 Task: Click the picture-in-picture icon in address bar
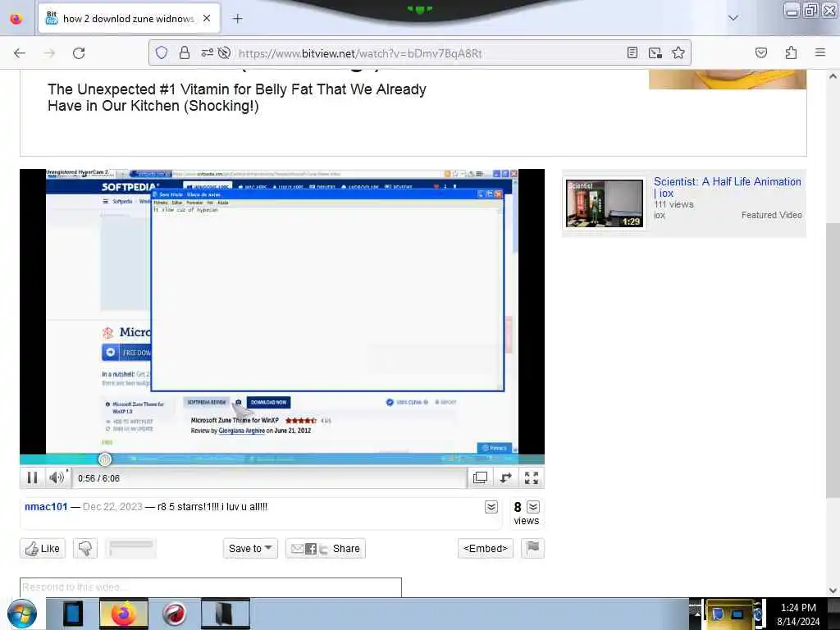[655, 52]
